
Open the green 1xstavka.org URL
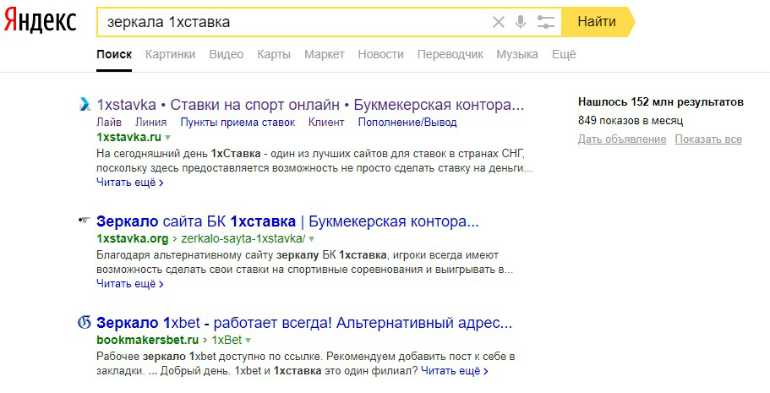pyautogui.click(x=133, y=239)
